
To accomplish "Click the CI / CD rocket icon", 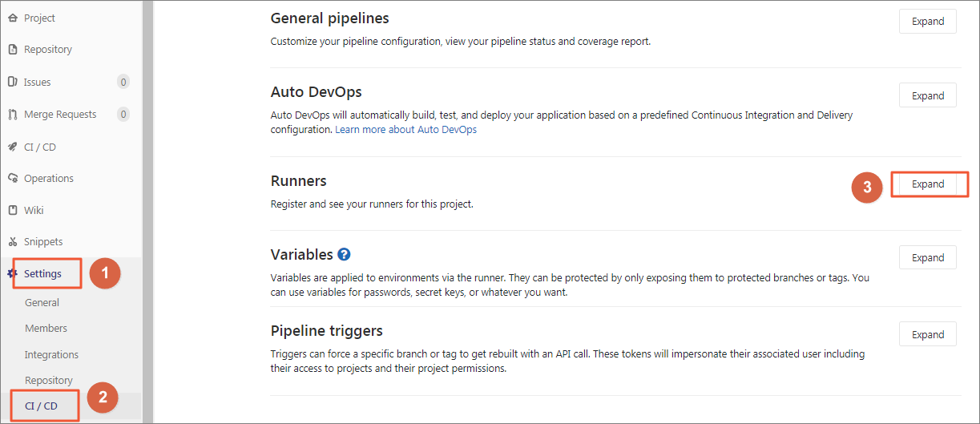I will pos(12,147).
